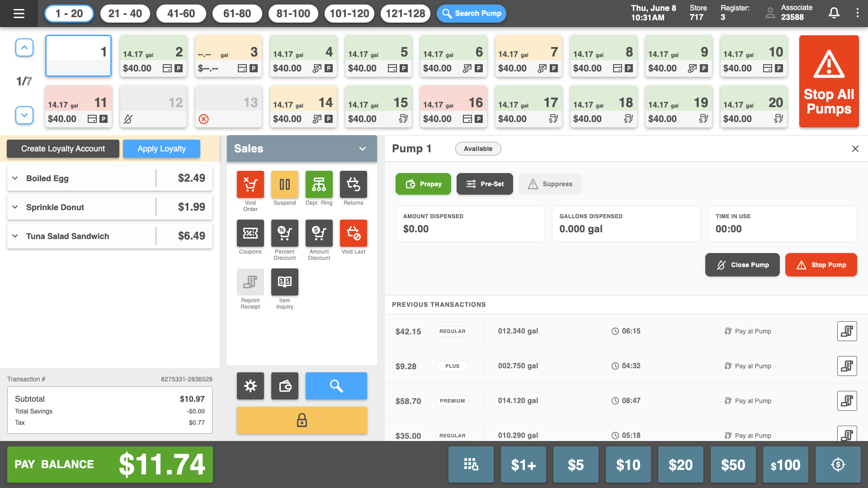This screenshot has width=868, height=488.
Task: Click the yellow lock screen button
Action: coord(302,420)
